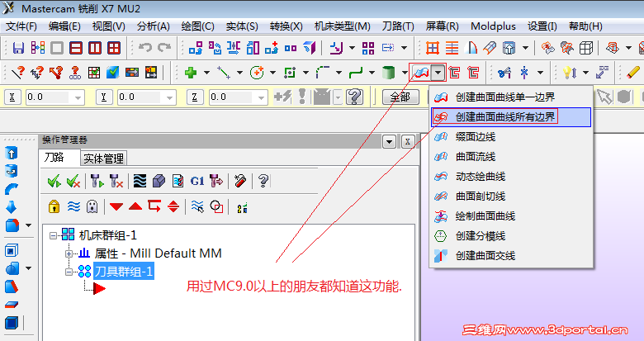The height and width of the screenshot is (341, 644).
Task: Toggle toolpath display wave icon
Action: (x=73, y=206)
